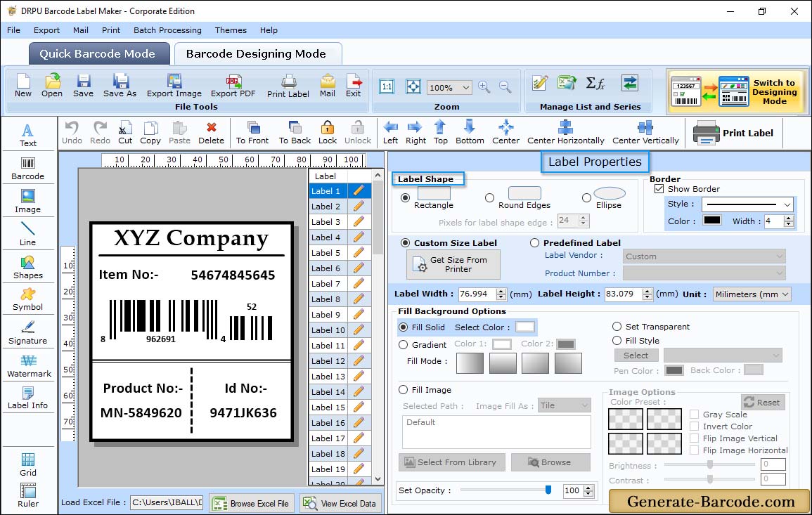Pick Fill Solid color swatch
The width and height of the screenshot is (812, 515).
[524, 327]
